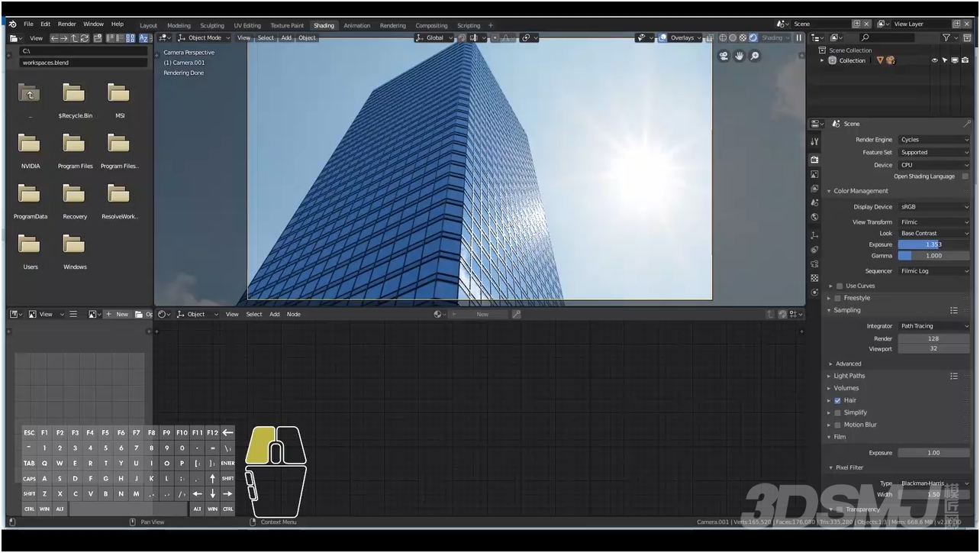Open the Render Engine Cycles dropdown

pos(933,140)
